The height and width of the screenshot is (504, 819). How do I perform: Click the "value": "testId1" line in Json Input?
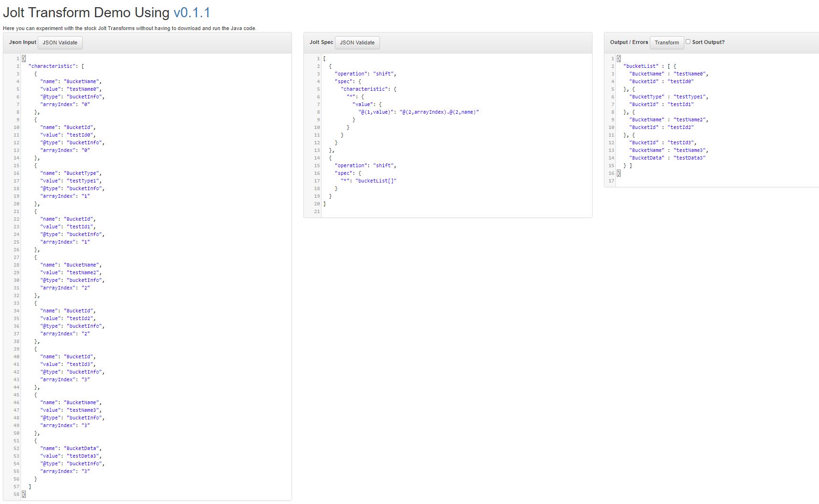click(x=68, y=226)
